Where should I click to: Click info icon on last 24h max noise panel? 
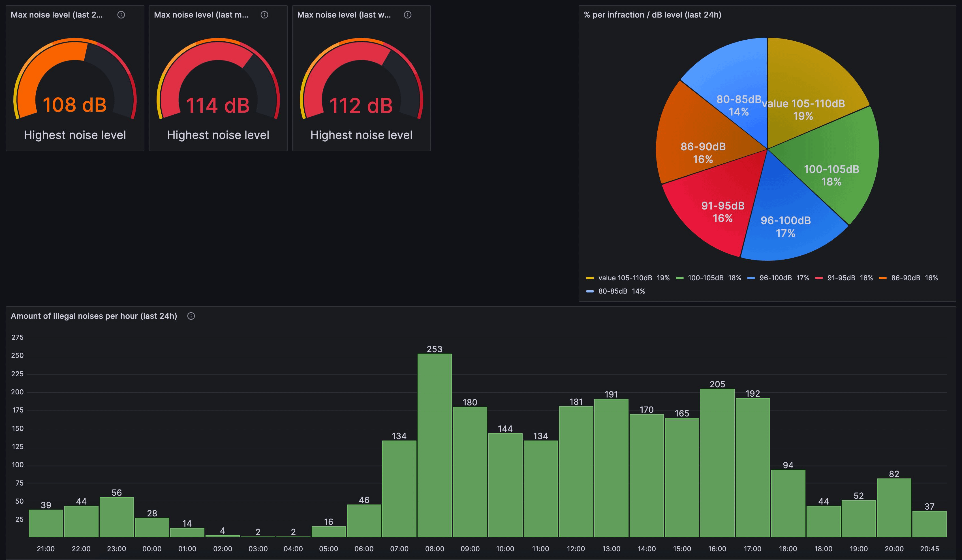121,15
